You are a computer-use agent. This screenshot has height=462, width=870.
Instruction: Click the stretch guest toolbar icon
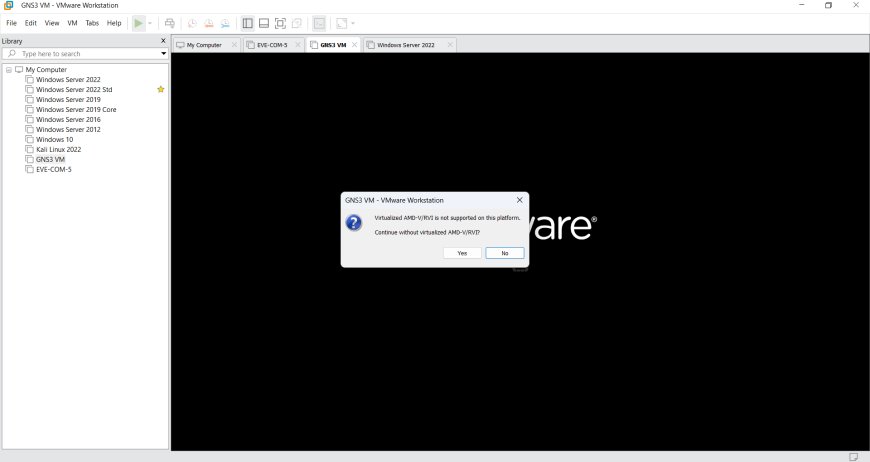click(342, 23)
